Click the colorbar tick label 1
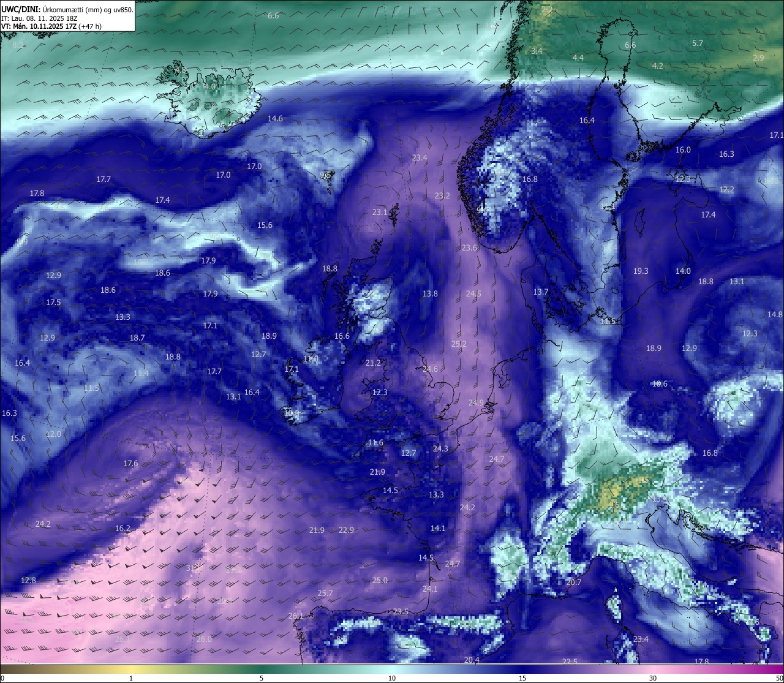This screenshot has width=784, height=683. pyautogui.click(x=131, y=678)
